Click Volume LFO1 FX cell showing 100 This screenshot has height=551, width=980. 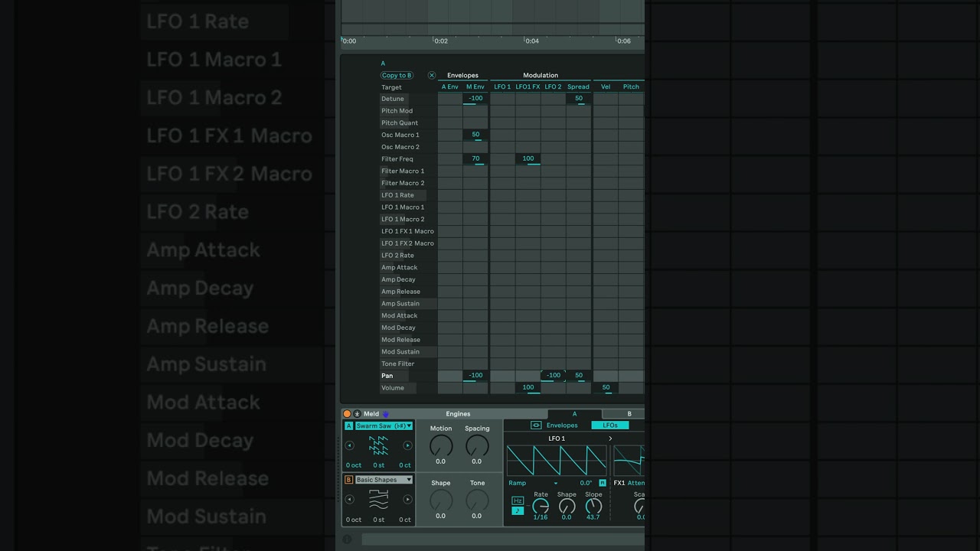click(x=528, y=388)
